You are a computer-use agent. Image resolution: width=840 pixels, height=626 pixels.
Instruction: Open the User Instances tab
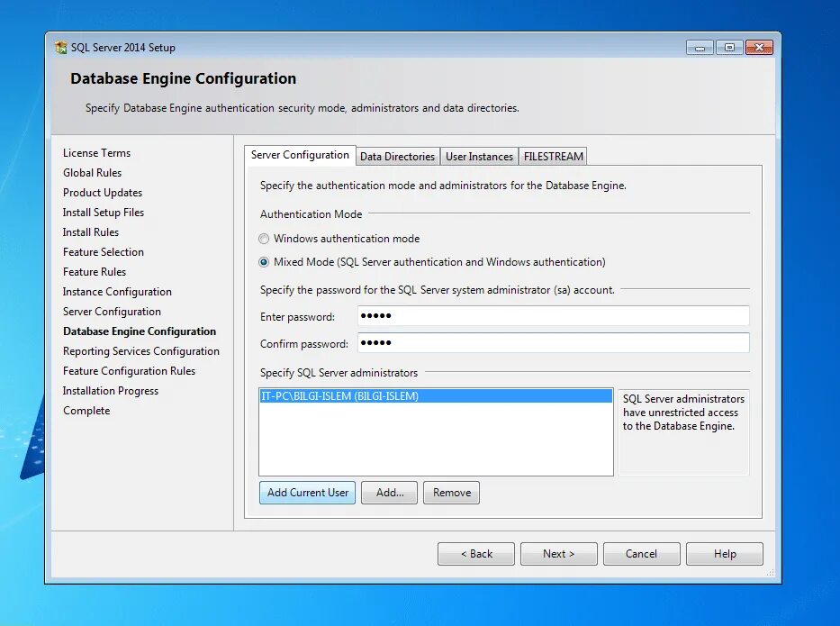point(480,157)
